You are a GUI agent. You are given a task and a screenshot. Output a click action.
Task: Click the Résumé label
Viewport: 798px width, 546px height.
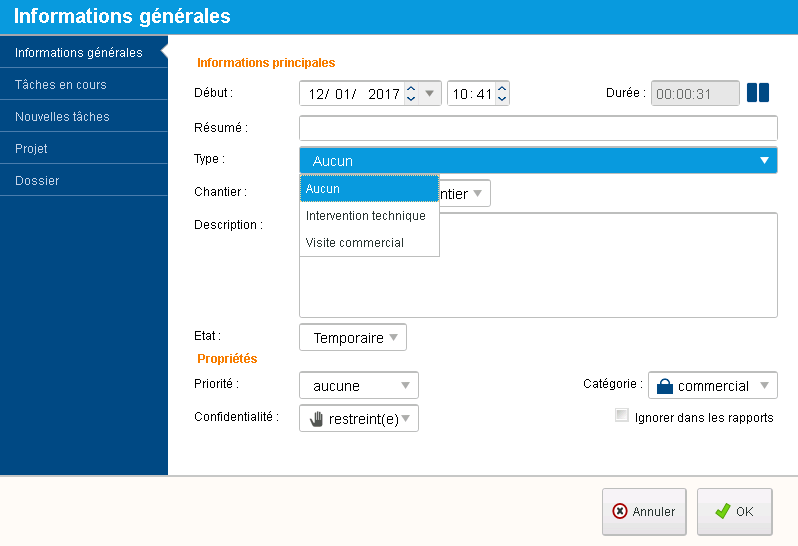[x=221, y=128]
